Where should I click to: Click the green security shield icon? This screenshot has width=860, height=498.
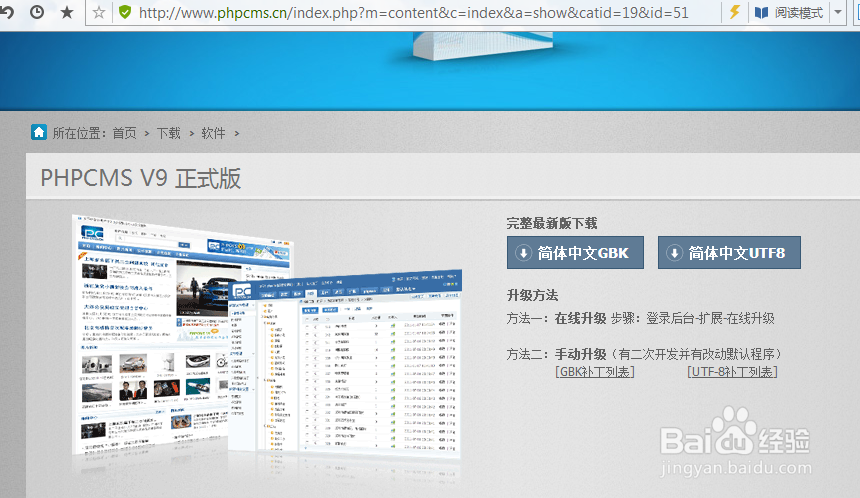[125, 12]
